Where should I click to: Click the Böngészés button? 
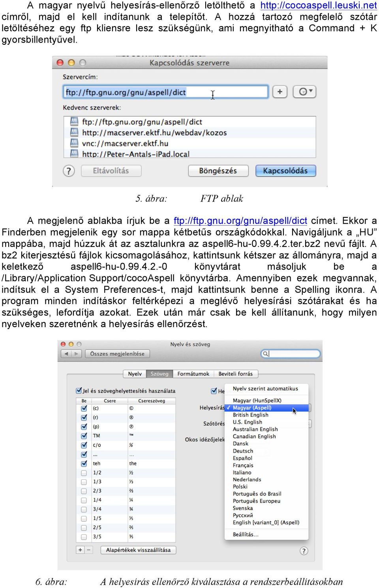218,171
